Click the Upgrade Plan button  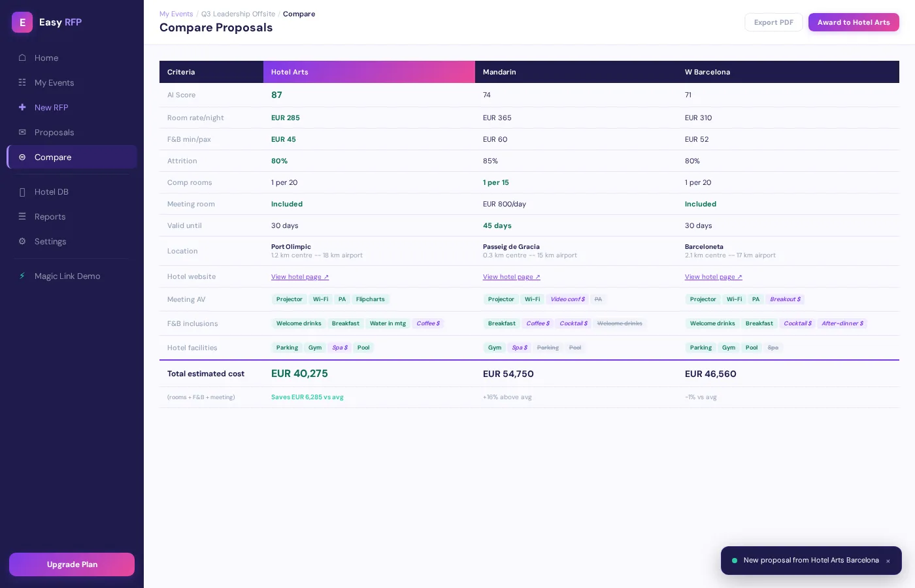(72, 564)
